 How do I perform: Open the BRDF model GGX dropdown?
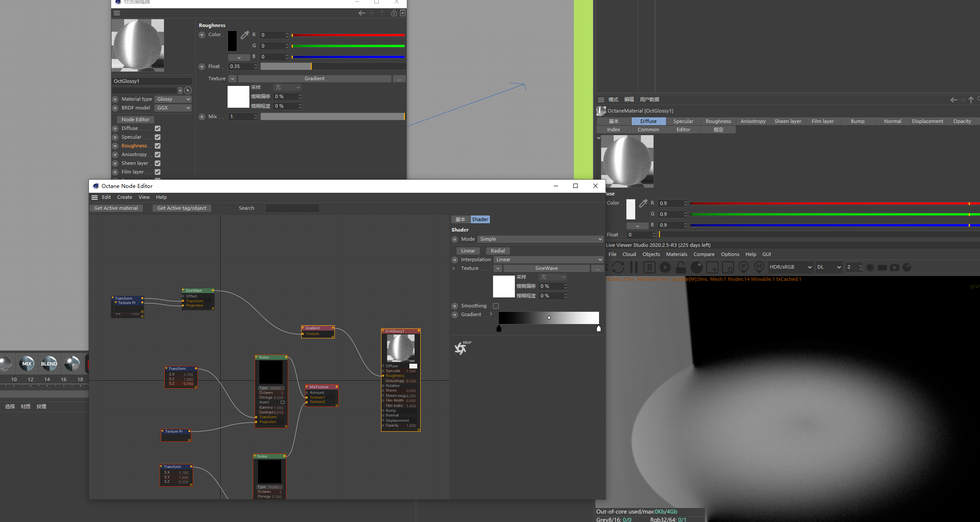coord(173,108)
